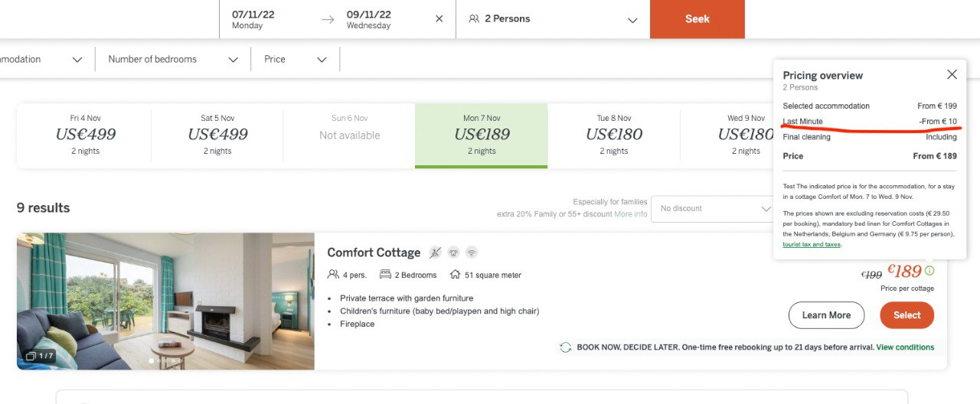The width and height of the screenshot is (980, 404).
Task: Click the price info icon beside €189
Action: click(x=929, y=271)
